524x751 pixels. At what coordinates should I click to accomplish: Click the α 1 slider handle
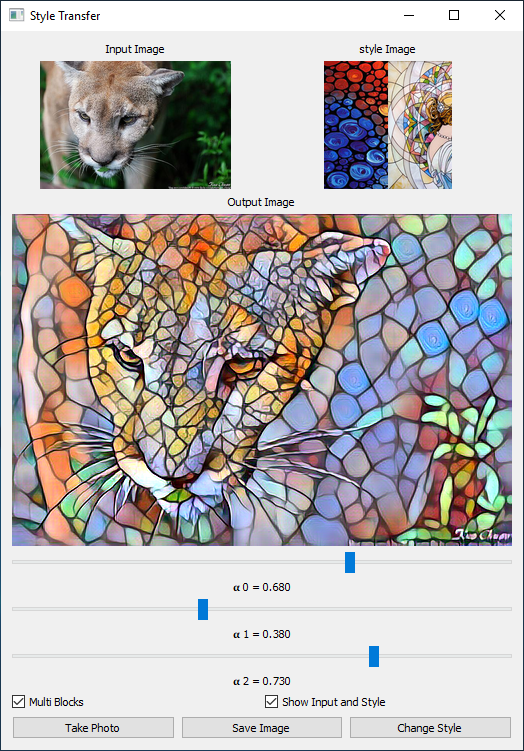[203, 609]
